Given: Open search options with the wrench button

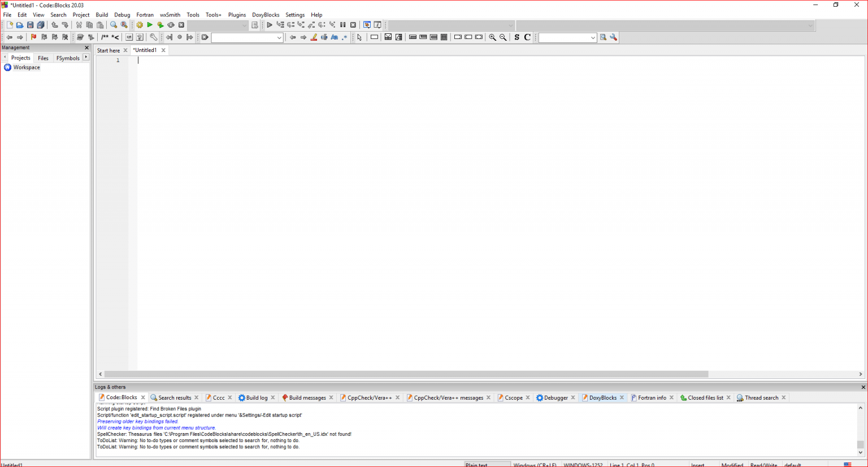Looking at the screenshot, I should tap(614, 37).
